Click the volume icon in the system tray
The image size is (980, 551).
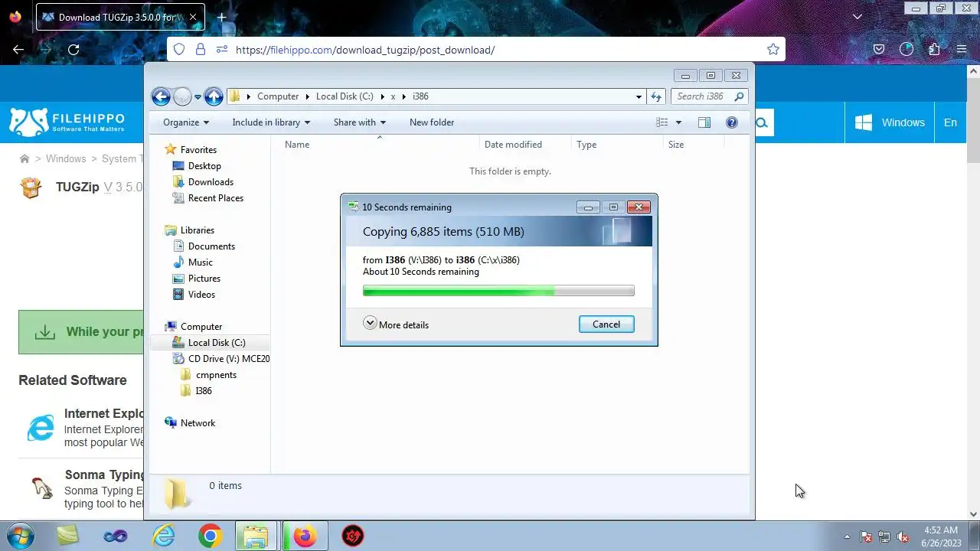903,536
